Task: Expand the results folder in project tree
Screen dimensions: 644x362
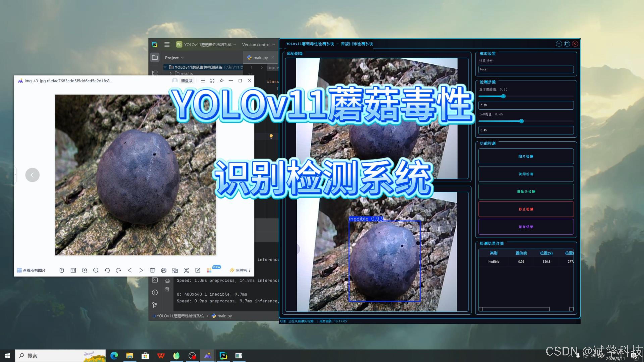Action: [x=171, y=73]
